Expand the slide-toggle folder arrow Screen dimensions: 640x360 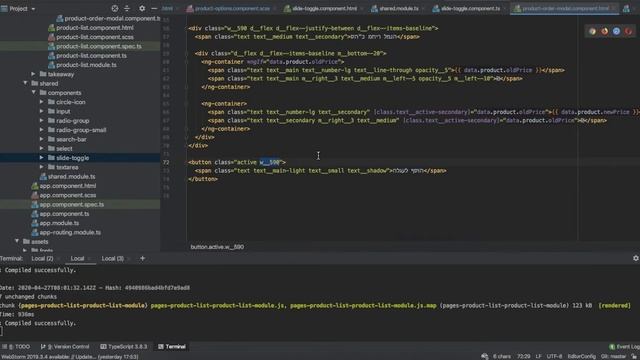[x=42, y=158]
